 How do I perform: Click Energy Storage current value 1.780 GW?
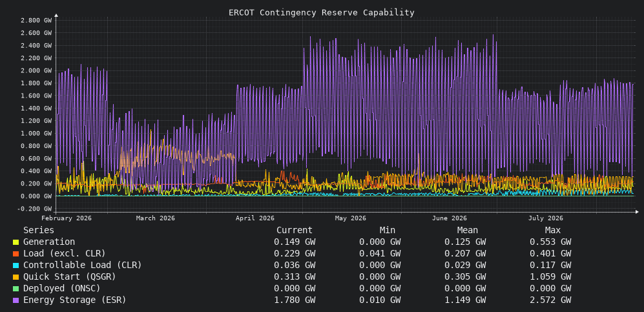coord(295,300)
